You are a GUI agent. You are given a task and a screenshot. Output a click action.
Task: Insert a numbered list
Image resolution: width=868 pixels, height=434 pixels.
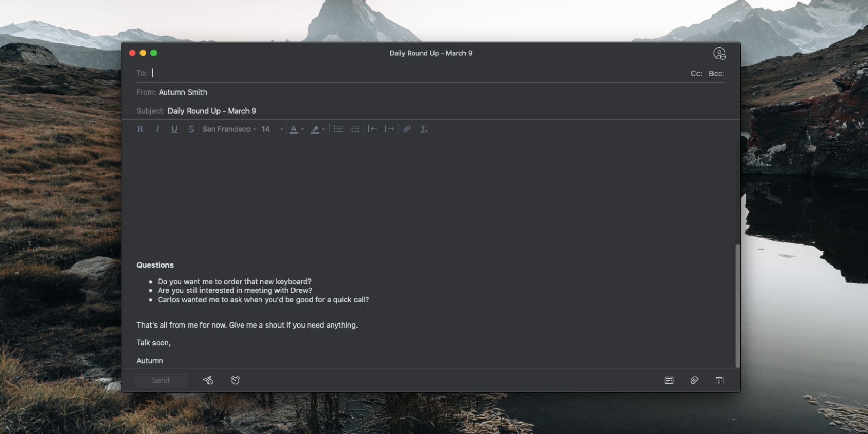(355, 129)
